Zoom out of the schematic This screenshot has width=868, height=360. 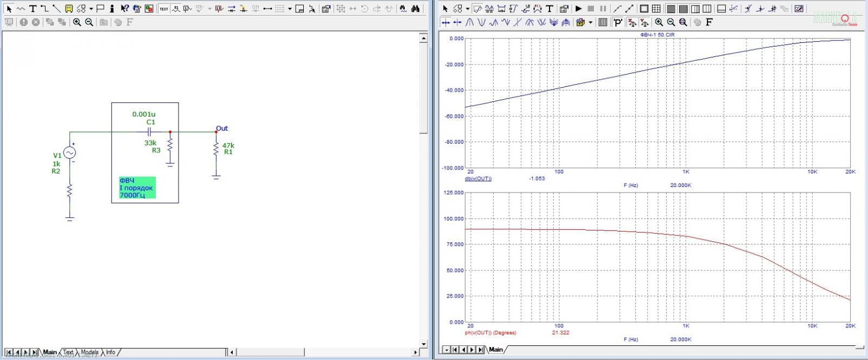[x=89, y=22]
